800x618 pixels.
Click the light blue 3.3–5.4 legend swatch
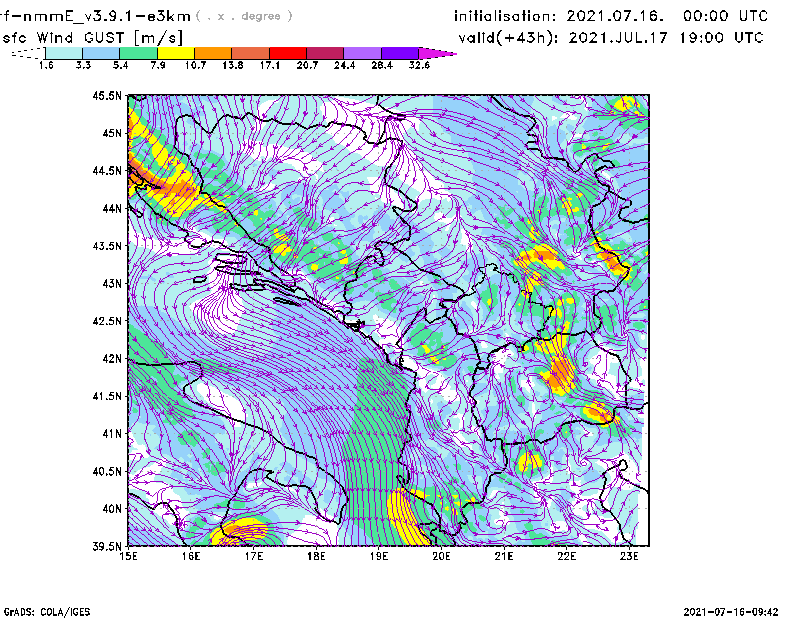click(x=101, y=53)
